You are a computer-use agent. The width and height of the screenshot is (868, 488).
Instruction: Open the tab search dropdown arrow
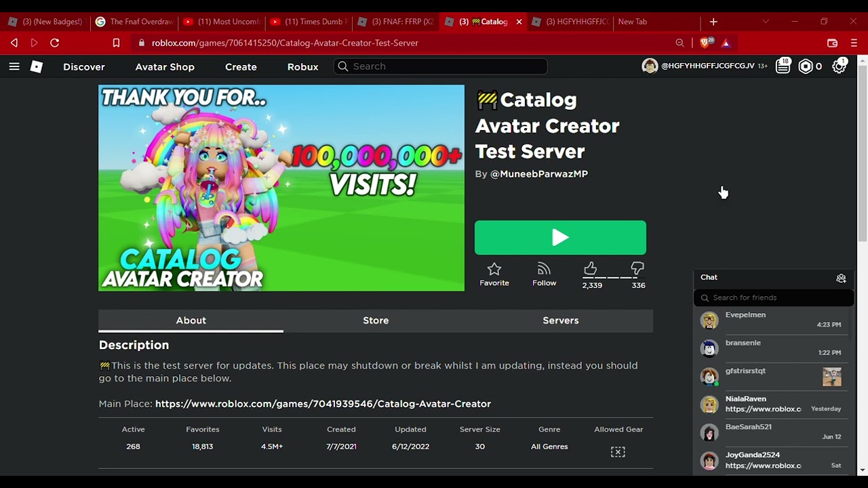tap(766, 22)
